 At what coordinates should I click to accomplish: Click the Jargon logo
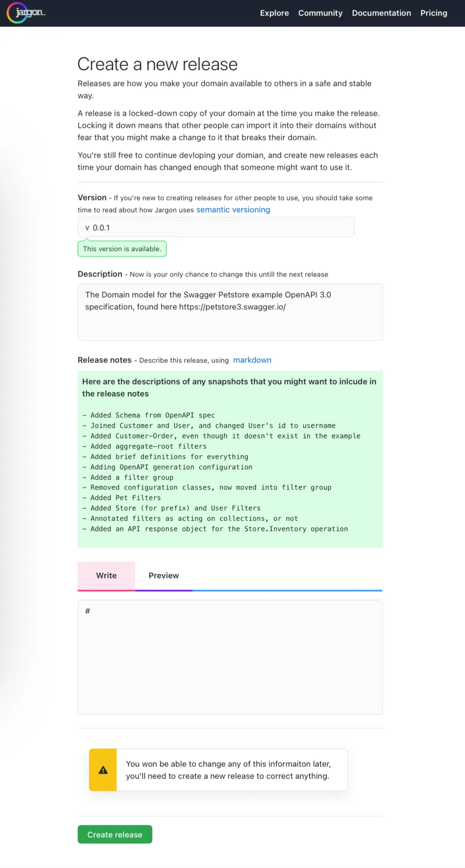[x=26, y=13]
